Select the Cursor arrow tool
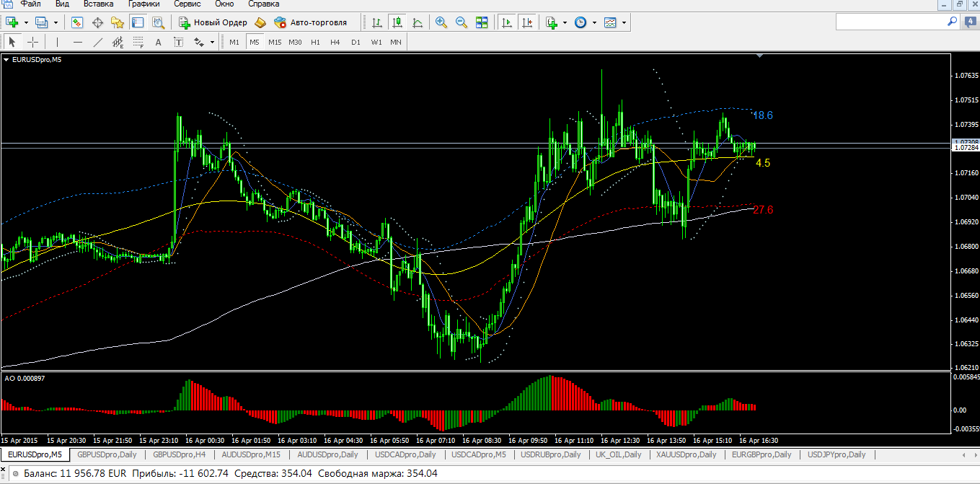This screenshot has height=484, width=980. pyautogui.click(x=12, y=42)
